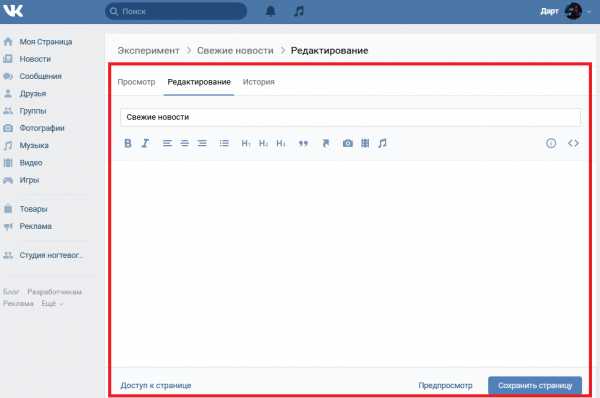
Task: Click the person icon beside Друзья
Action: point(8,93)
